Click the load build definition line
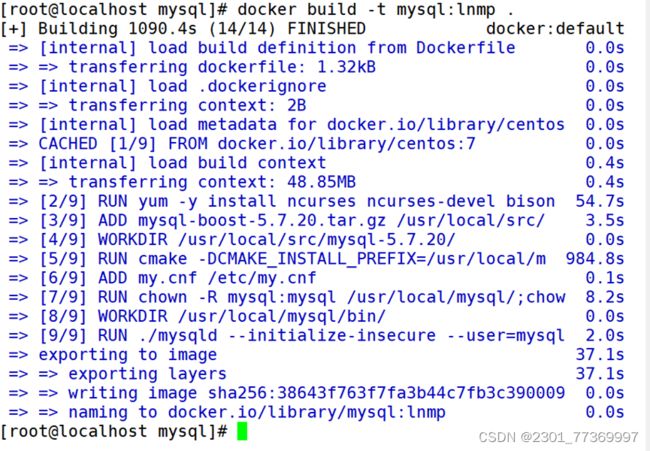This screenshot has width=650, height=451. coord(317,48)
